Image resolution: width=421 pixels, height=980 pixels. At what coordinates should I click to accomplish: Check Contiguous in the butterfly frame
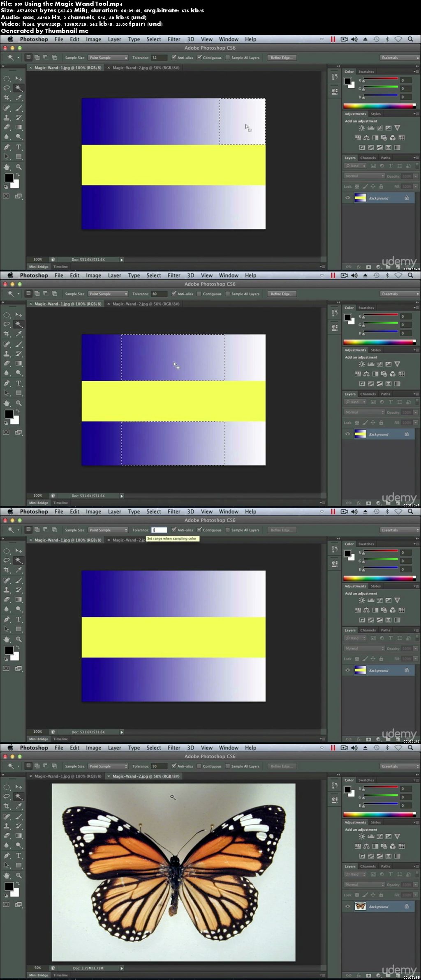pos(199,766)
